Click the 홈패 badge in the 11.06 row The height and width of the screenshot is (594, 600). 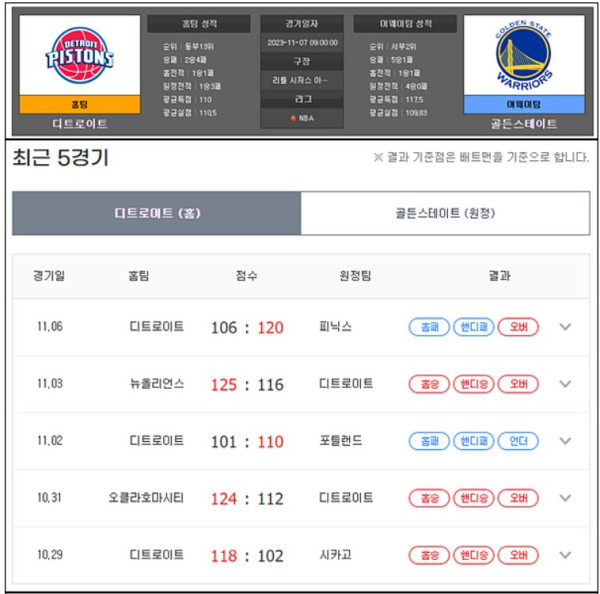click(x=429, y=327)
